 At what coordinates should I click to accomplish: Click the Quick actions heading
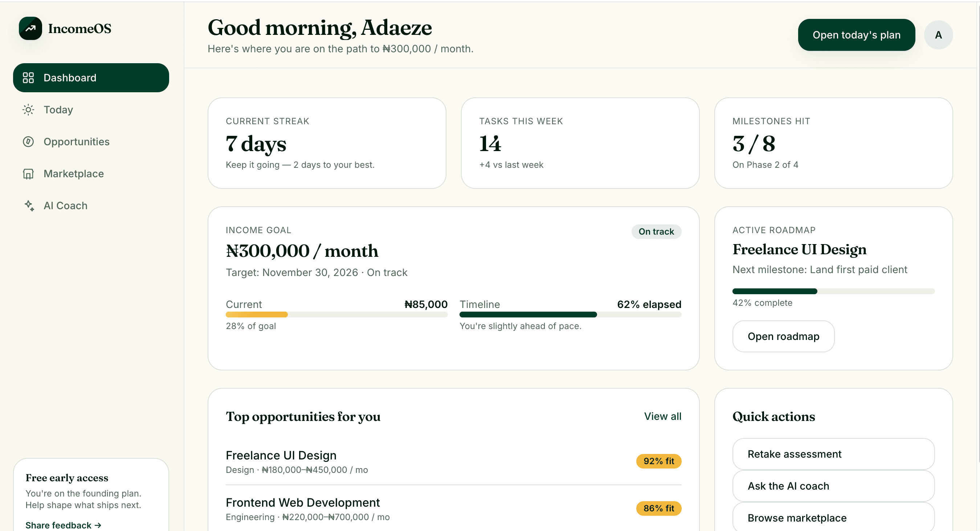[773, 417]
